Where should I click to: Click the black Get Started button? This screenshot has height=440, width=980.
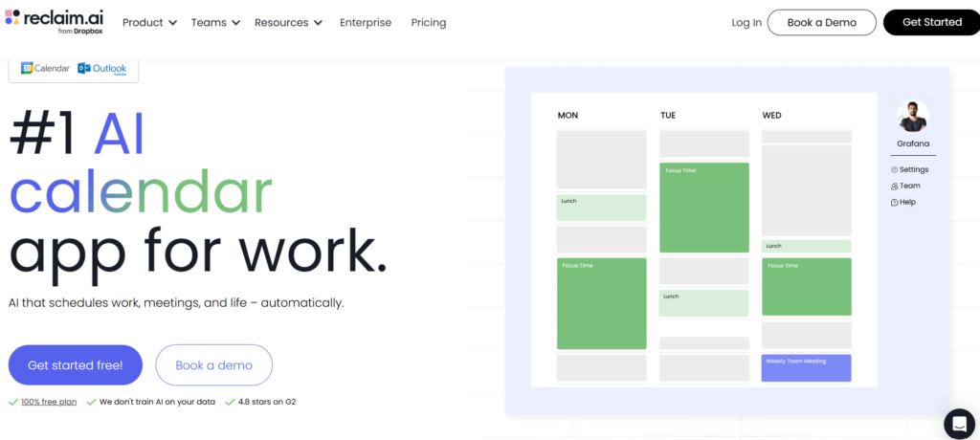click(x=930, y=22)
